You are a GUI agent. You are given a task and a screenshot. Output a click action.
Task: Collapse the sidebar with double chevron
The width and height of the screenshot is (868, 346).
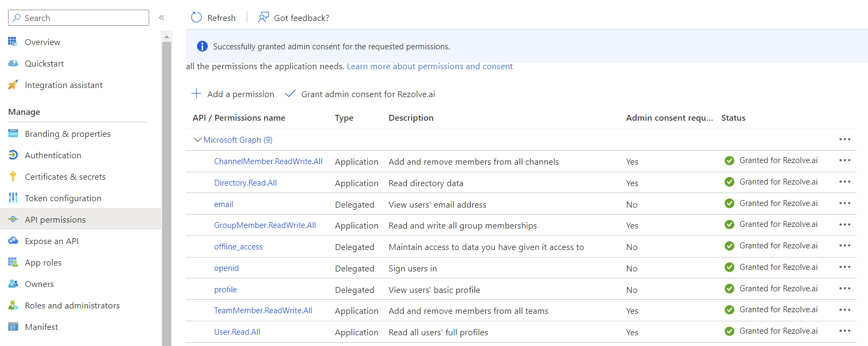click(162, 18)
